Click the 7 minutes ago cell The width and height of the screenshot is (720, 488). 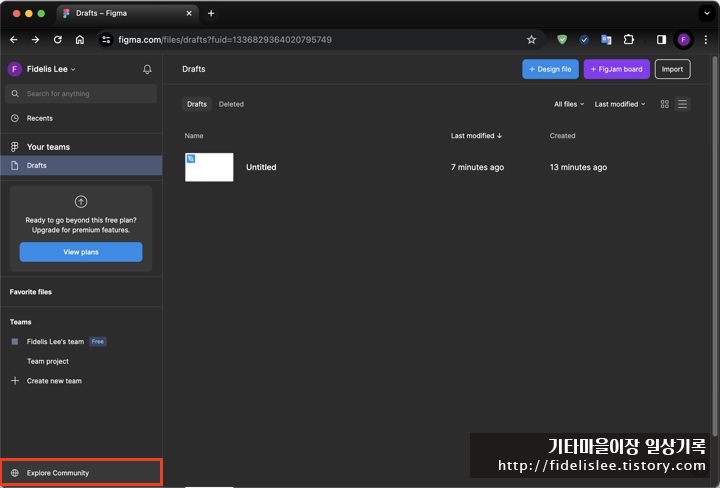pyautogui.click(x=477, y=167)
